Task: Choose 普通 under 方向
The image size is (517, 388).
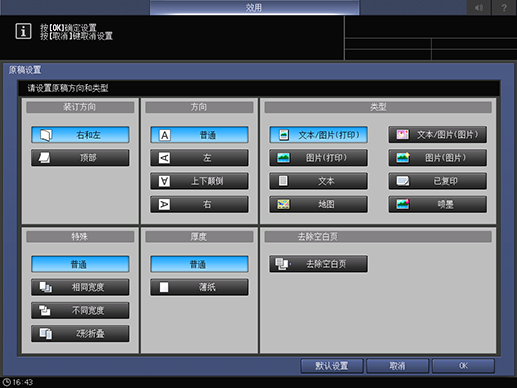Action: [x=199, y=135]
